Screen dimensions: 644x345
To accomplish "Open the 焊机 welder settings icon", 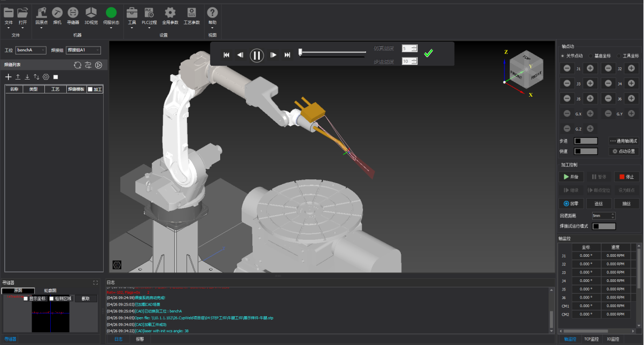I will click(x=57, y=13).
